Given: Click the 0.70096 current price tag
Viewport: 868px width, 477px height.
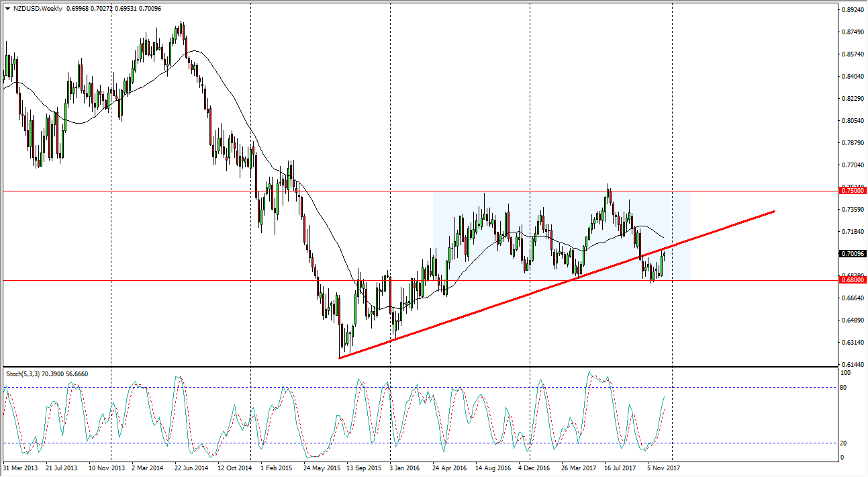Looking at the screenshot, I should (x=851, y=254).
